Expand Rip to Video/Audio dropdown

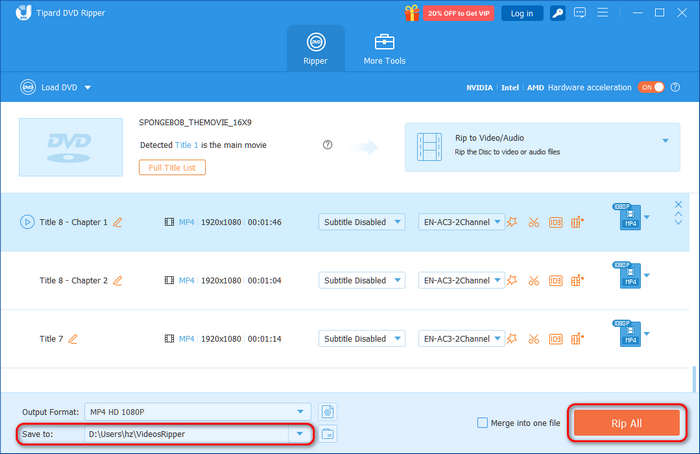pyautogui.click(x=665, y=141)
